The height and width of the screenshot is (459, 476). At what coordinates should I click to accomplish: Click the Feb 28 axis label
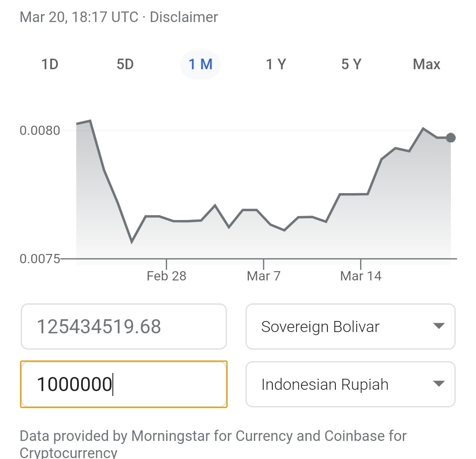click(x=166, y=276)
